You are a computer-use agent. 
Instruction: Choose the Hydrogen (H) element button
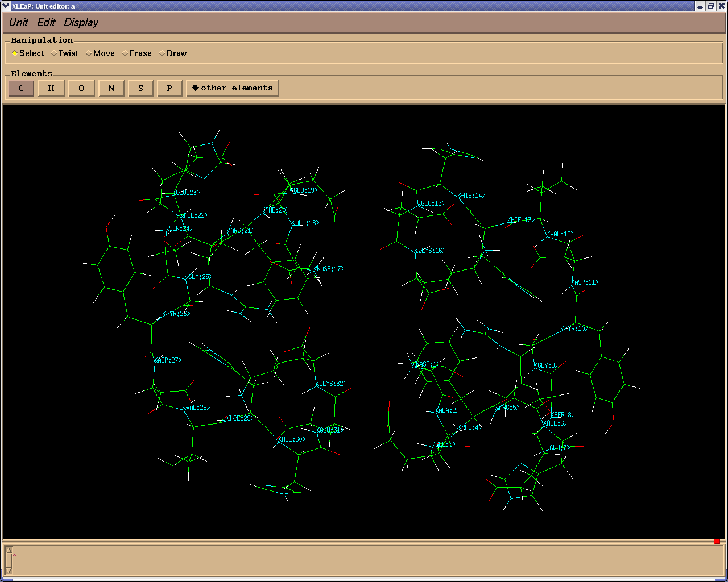[51, 88]
